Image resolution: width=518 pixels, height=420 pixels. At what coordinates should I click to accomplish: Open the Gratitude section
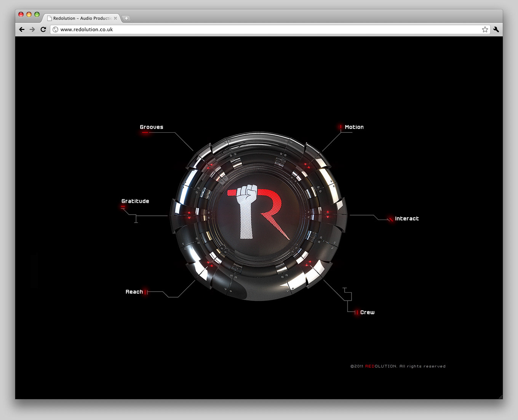tap(135, 201)
